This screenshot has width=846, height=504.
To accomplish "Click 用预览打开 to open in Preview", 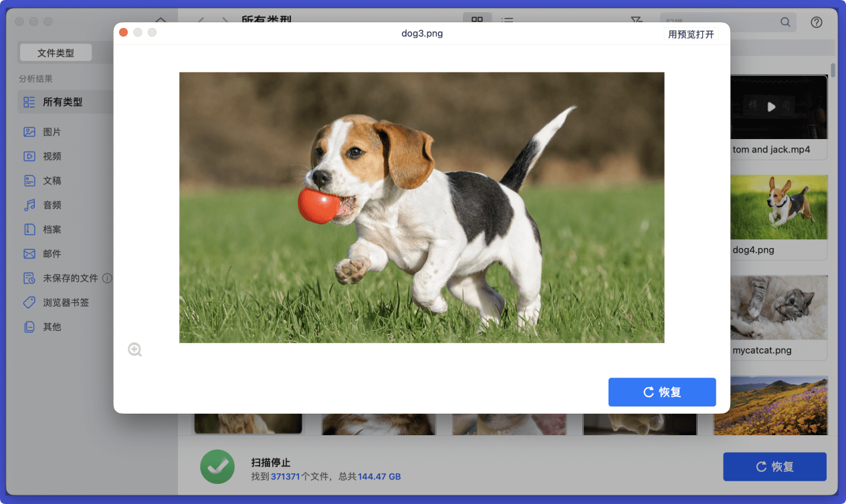I will [691, 34].
